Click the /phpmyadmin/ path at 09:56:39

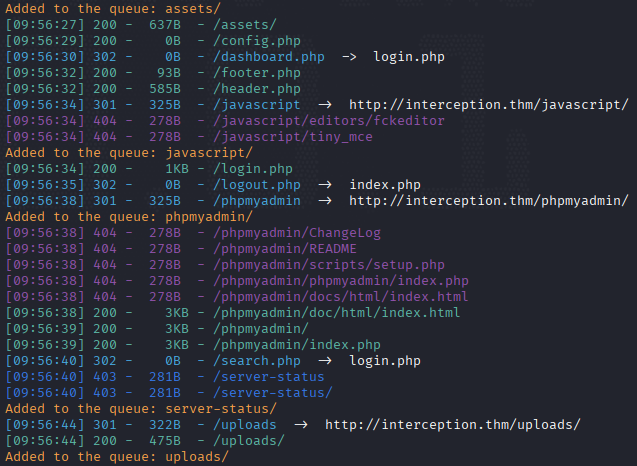[x=261, y=329]
